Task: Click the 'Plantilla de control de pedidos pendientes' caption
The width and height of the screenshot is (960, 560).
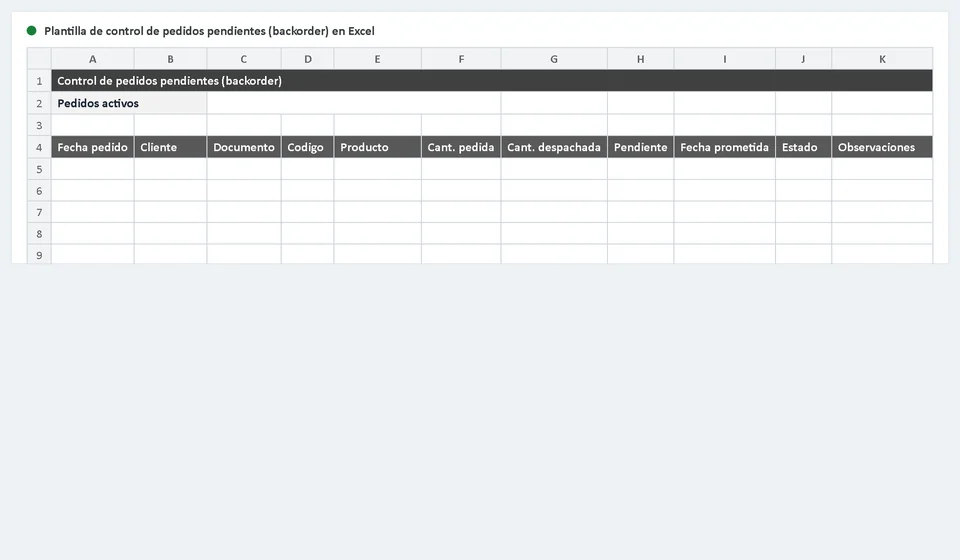Action: [209, 31]
